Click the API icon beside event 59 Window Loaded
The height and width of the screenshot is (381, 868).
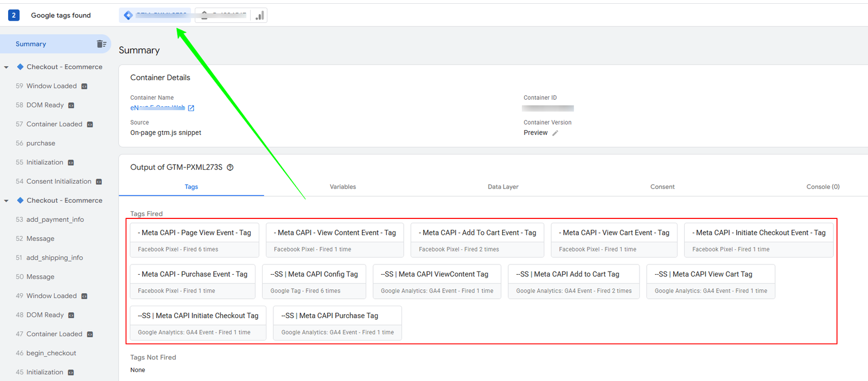pyautogui.click(x=84, y=86)
